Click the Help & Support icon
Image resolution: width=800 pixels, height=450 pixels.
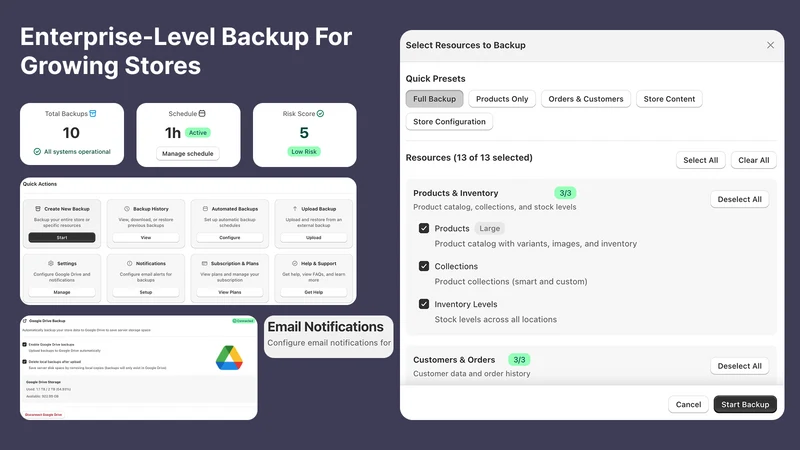coord(294,263)
